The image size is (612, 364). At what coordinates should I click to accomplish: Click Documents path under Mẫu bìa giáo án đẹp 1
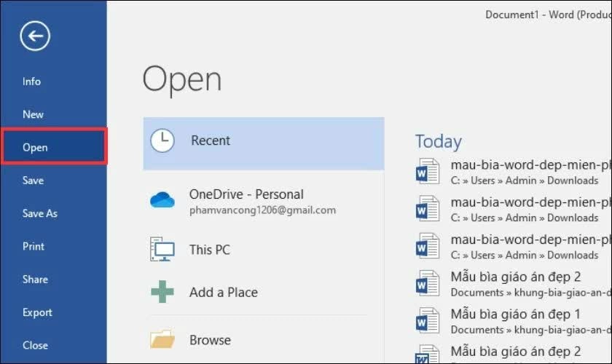tap(531, 330)
